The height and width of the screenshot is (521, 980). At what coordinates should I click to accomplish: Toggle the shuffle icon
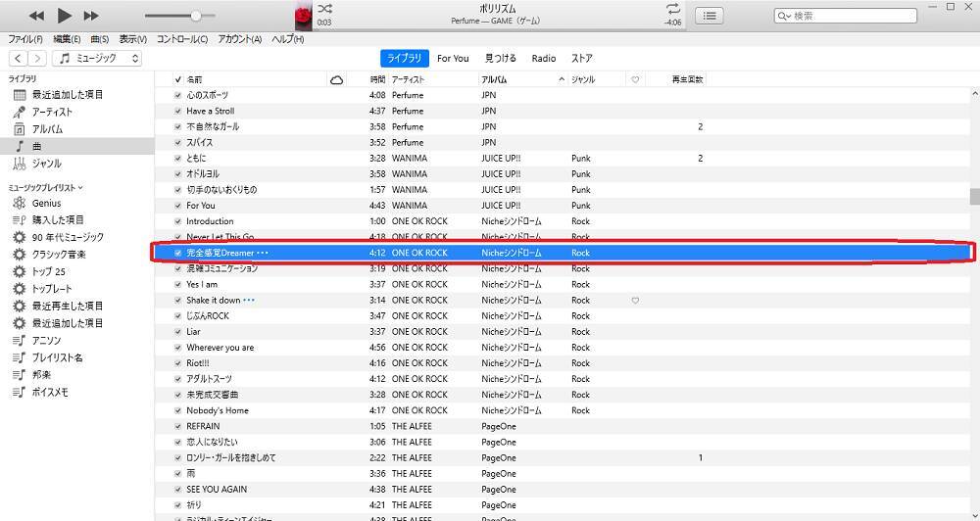(324, 9)
